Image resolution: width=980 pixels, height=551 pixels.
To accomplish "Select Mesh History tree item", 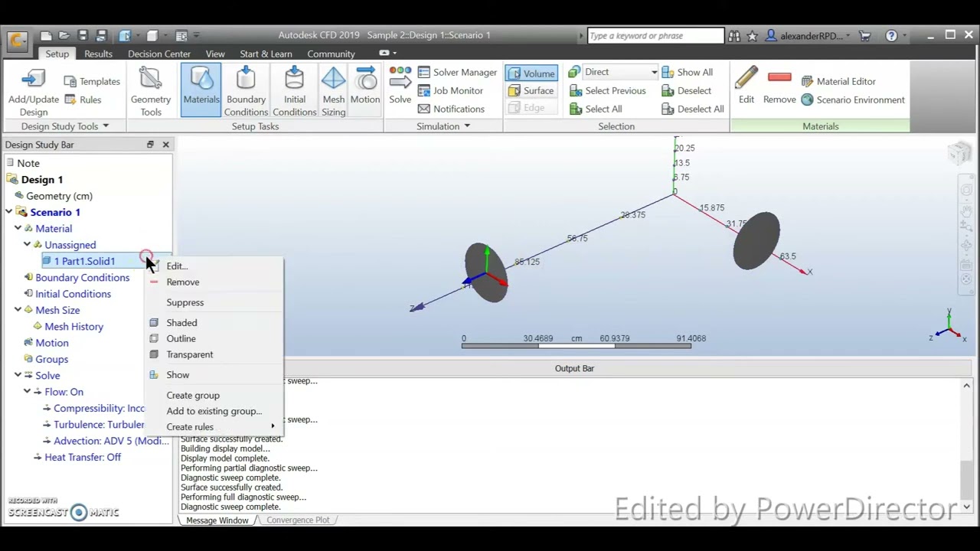I will (x=73, y=326).
